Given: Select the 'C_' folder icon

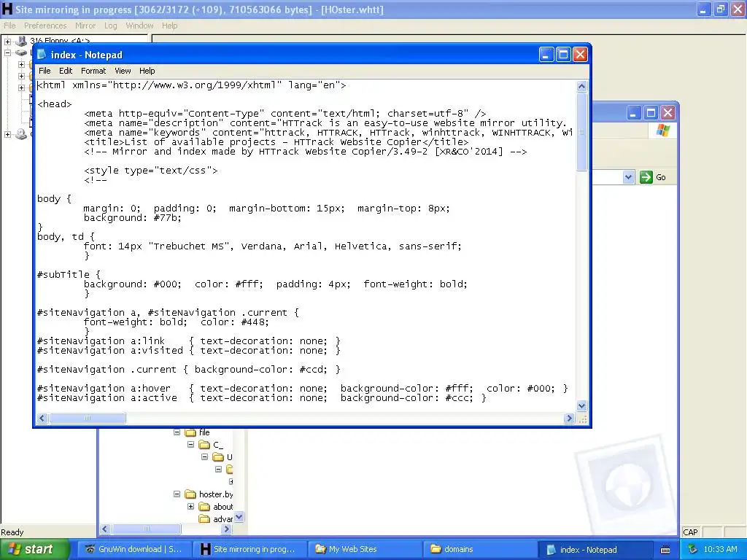Looking at the screenshot, I should (204, 445).
